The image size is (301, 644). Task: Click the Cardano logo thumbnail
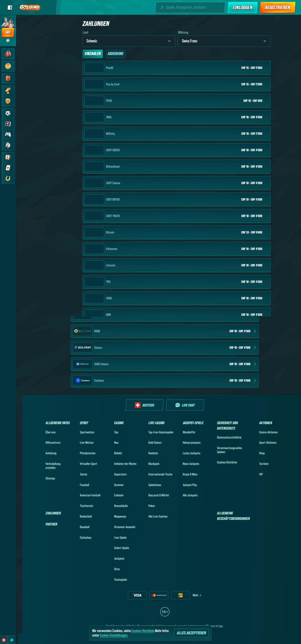83,380
